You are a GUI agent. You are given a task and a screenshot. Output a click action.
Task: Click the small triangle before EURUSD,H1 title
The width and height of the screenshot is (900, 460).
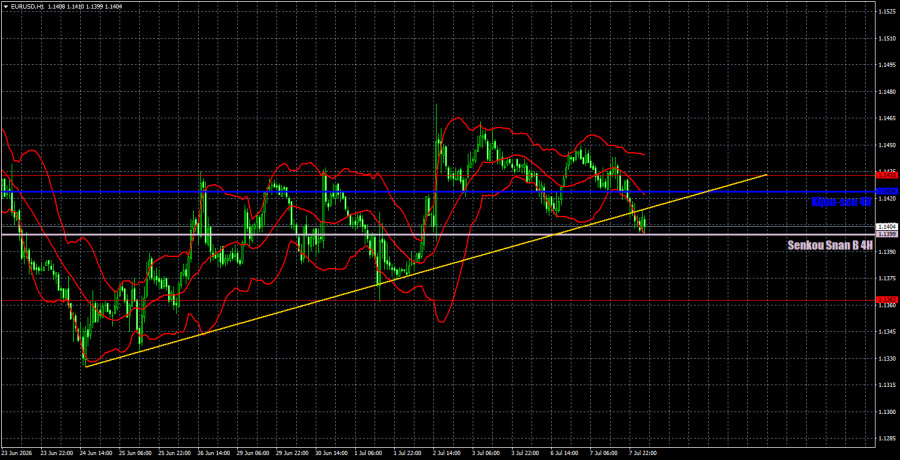click(5, 6)
